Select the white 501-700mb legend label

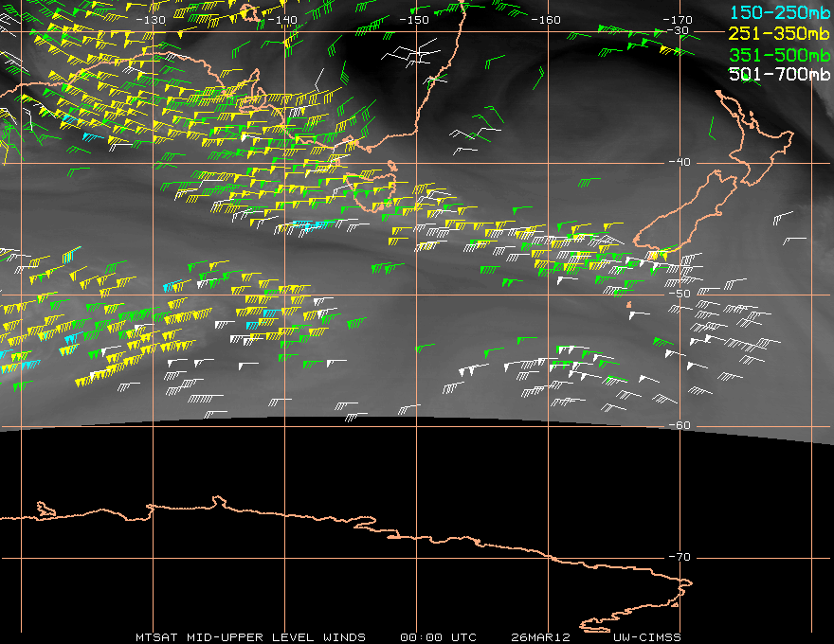780,74
